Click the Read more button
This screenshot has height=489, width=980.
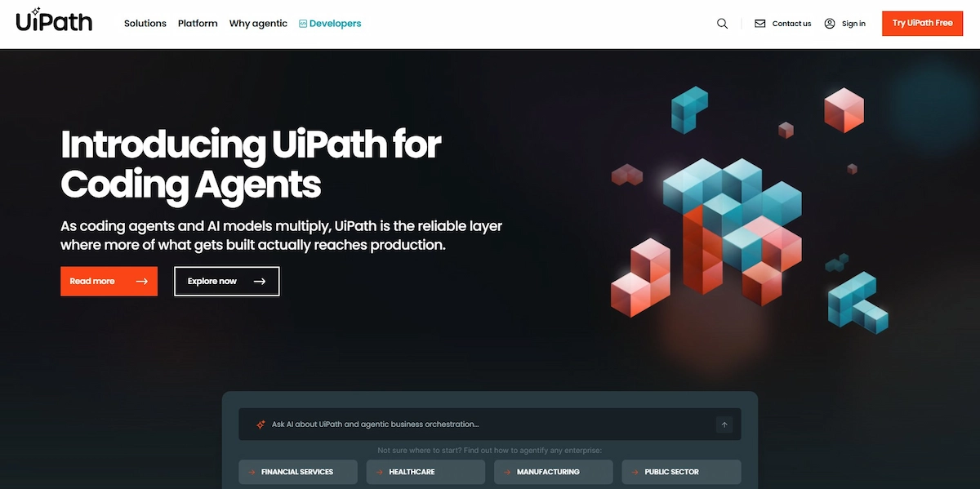point(109,281)
